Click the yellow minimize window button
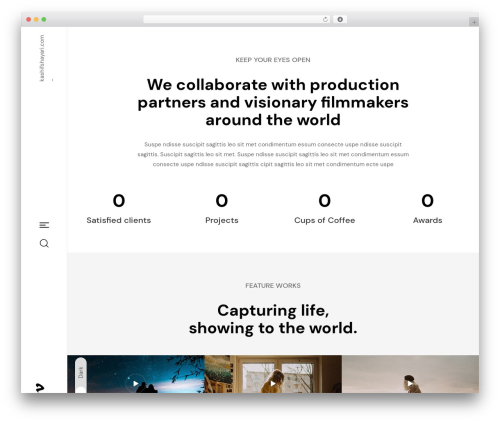Screen dimensions: 500x423 pyautogui.click(x=36, y=20)
